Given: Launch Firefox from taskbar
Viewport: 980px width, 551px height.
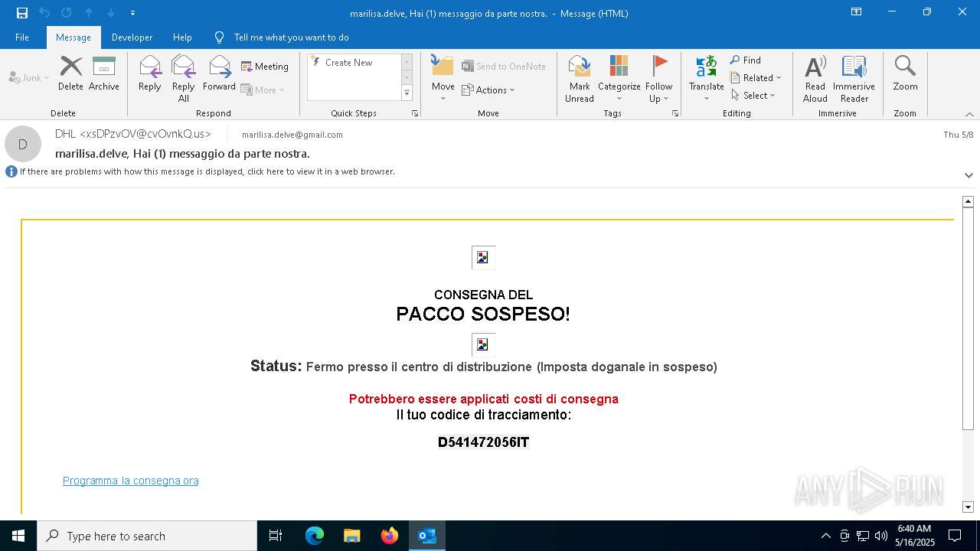Looking at the screenshot, I should 390,536.
